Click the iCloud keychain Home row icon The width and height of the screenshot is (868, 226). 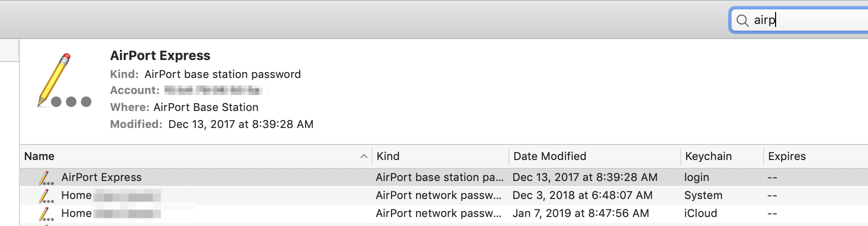[x=46, y=214]
